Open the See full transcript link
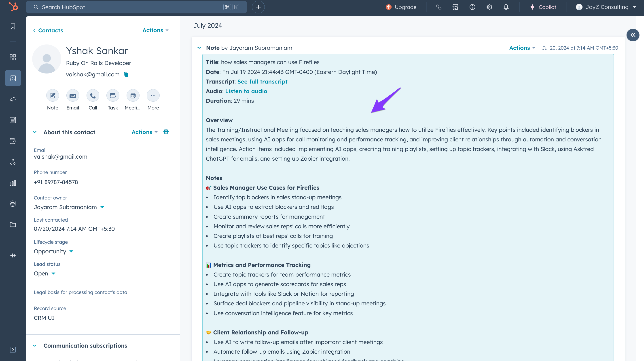Screen dimensions: 644x361 point(262,82)
